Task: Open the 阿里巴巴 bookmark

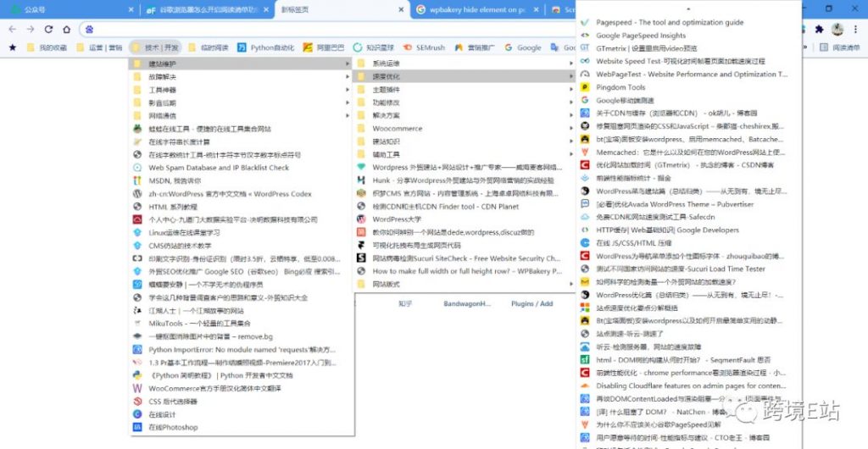Action: 324,47
